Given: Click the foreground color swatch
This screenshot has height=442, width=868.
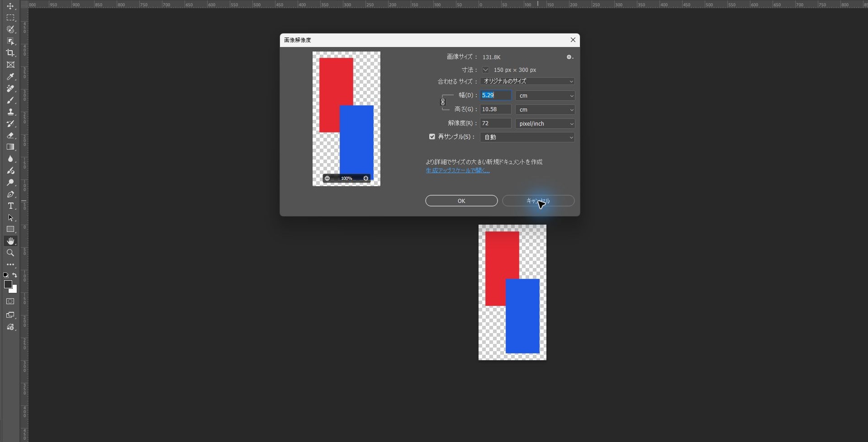Looking at the screenshot, I should 8,284.
